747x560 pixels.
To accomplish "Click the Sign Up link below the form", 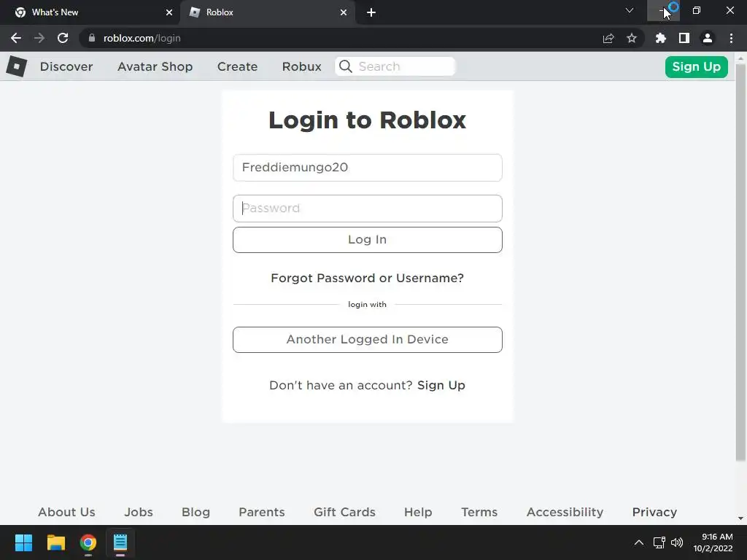I will coord(441,385).
